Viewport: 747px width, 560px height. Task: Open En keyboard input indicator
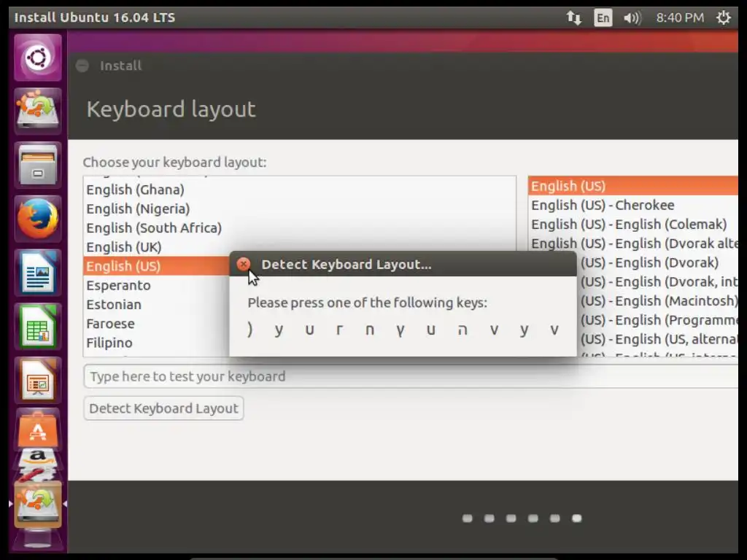pyautogui.click(x=603, y=17)
